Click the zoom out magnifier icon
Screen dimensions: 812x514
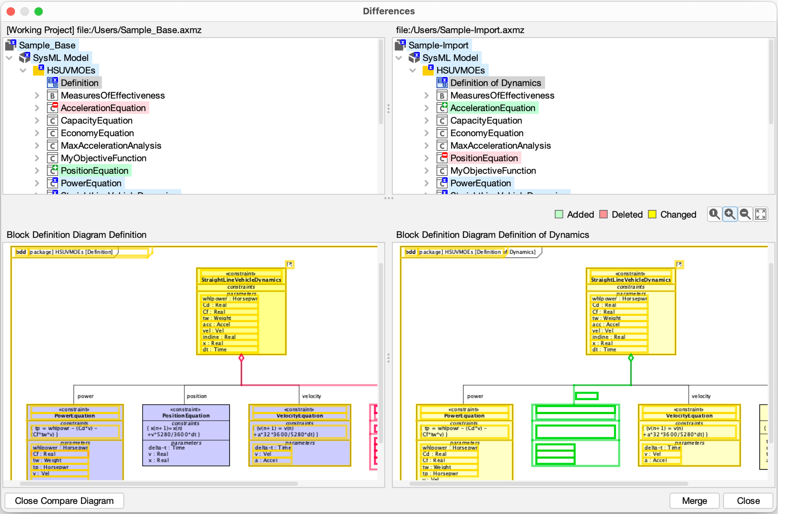[745, 214]
